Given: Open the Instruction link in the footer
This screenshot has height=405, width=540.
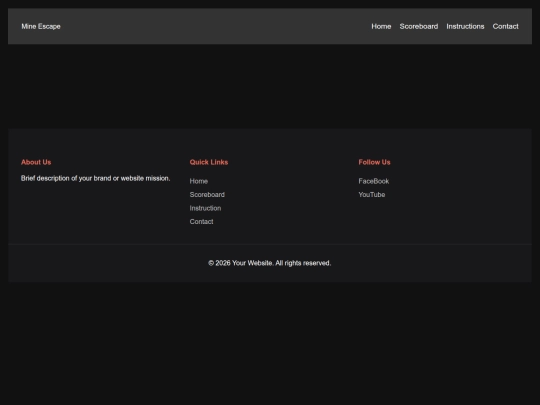Looking at the screenshot, I should click(205, 208).
